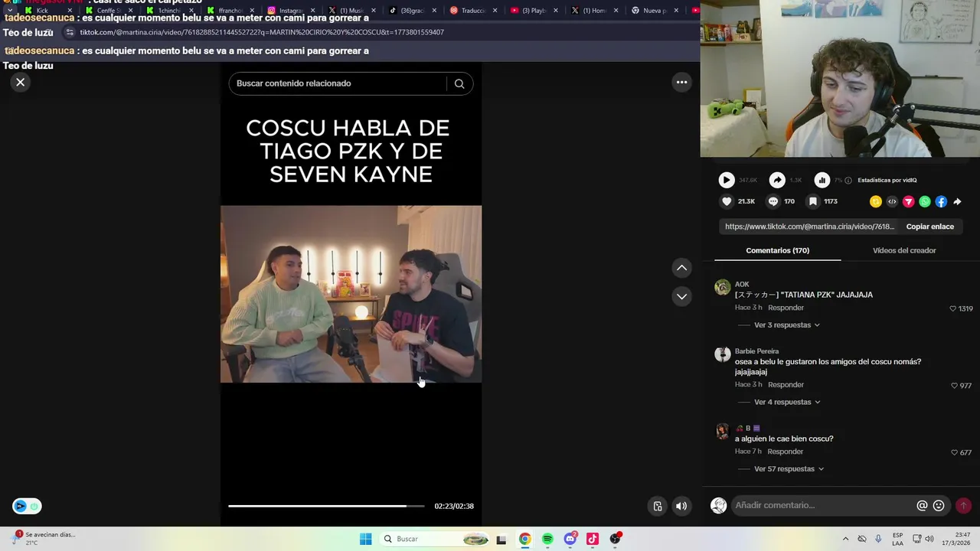Switch to Videos del creador tab
Viewport: 980px width, 551px height.
point(904,250)
